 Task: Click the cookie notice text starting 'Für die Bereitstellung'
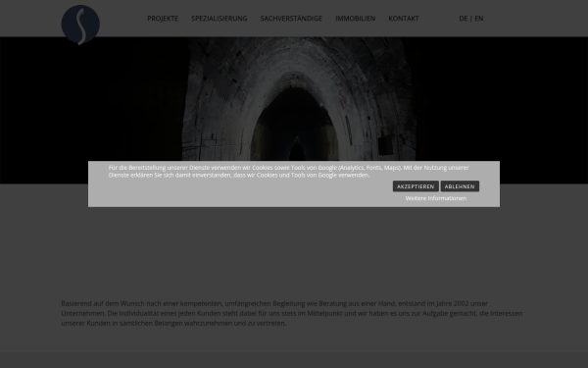[x=289, y=171]
